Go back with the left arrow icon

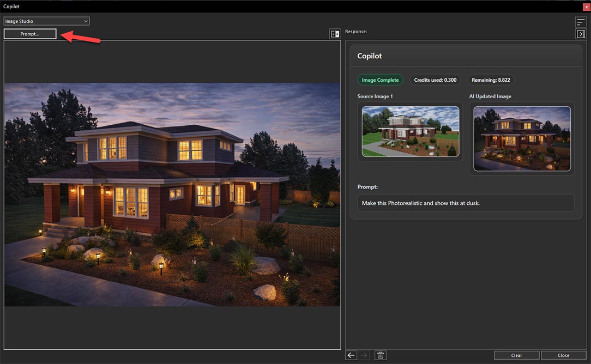point(351,355)
